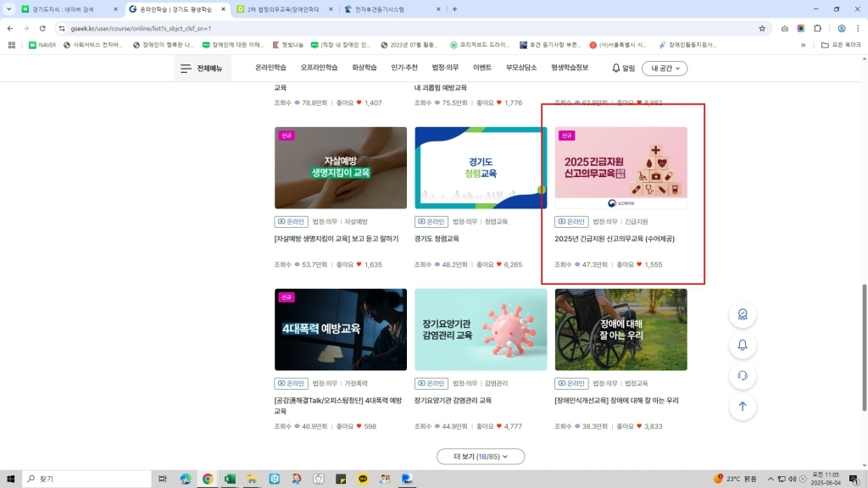Click the heart icon next to 6,265
868x488 pixels.
(x=498, y=264)
